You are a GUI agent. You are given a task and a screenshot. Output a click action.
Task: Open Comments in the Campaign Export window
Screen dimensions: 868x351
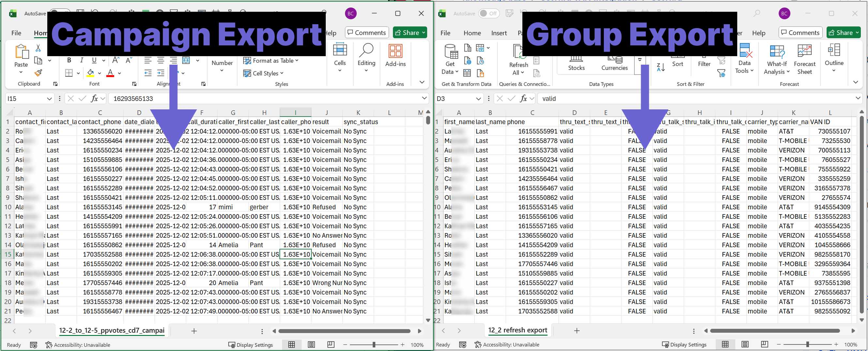367,32
